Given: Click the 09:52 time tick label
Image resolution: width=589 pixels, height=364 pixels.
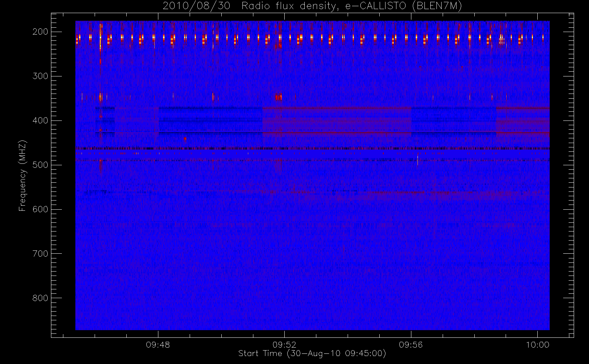Looking at the screenshot, I should click(x=285, y=345).
